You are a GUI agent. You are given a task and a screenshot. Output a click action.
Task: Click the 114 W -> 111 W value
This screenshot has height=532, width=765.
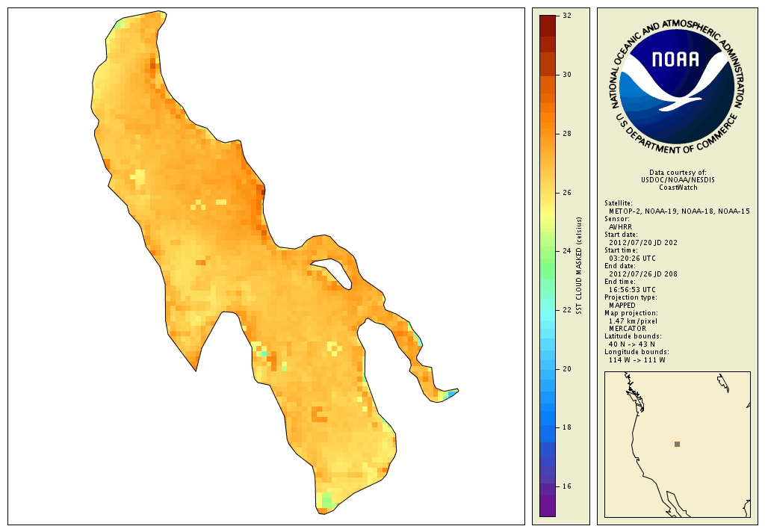click(x=637, y=360)
